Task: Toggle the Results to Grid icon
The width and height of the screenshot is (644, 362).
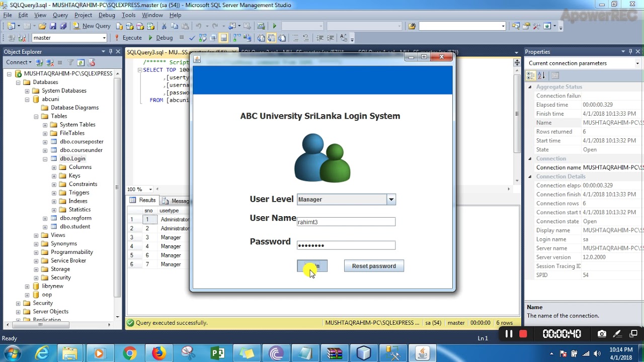Action: pos(271,38)
